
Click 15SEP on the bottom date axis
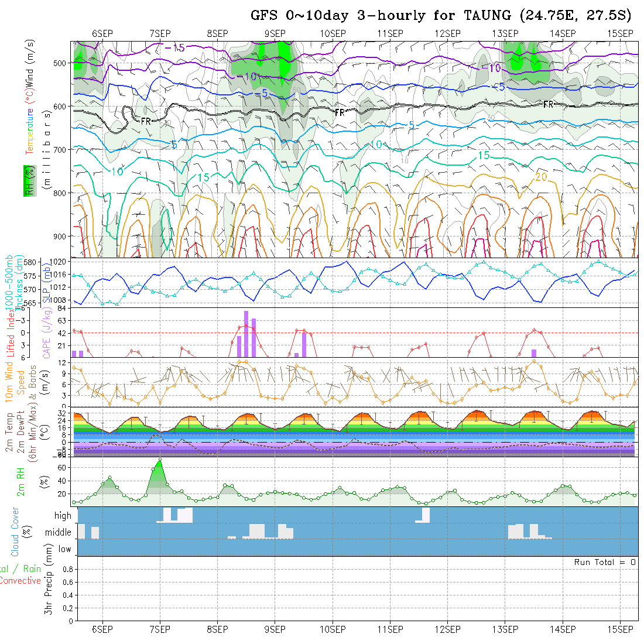pos(620,629)
